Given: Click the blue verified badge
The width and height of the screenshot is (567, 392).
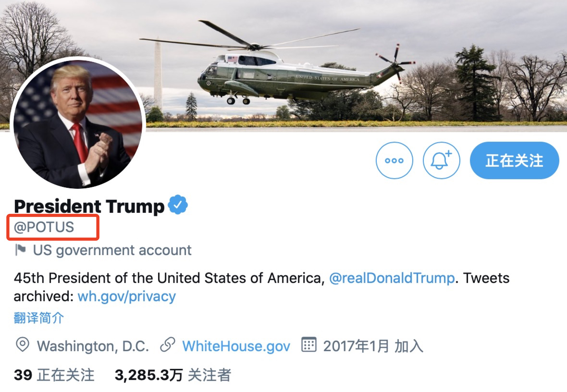Looking at the screenshot, I should pos(178,205).
